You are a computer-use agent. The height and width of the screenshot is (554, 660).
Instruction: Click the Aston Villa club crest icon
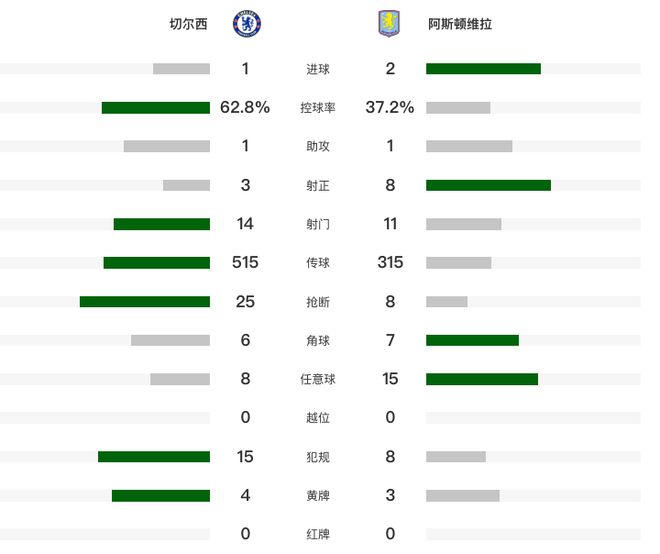(388, 24)
